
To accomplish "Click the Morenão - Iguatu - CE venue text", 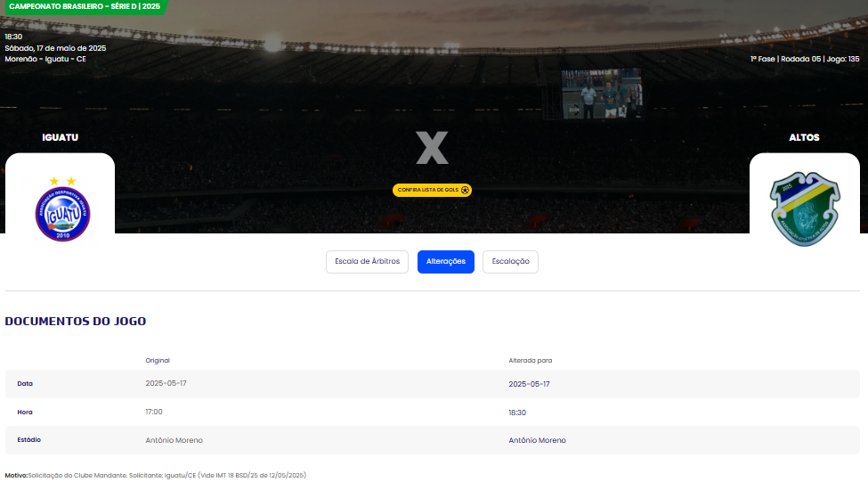I will coord(45,60).
